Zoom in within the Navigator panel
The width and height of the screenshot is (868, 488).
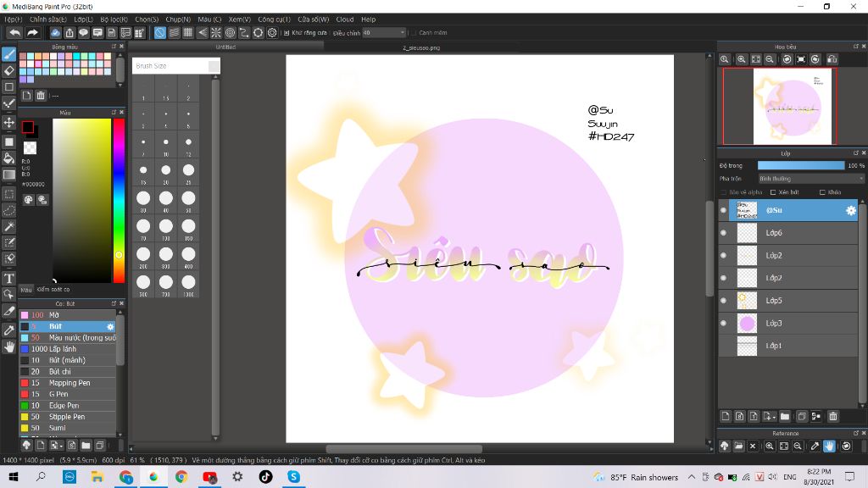tap(741, 59)
